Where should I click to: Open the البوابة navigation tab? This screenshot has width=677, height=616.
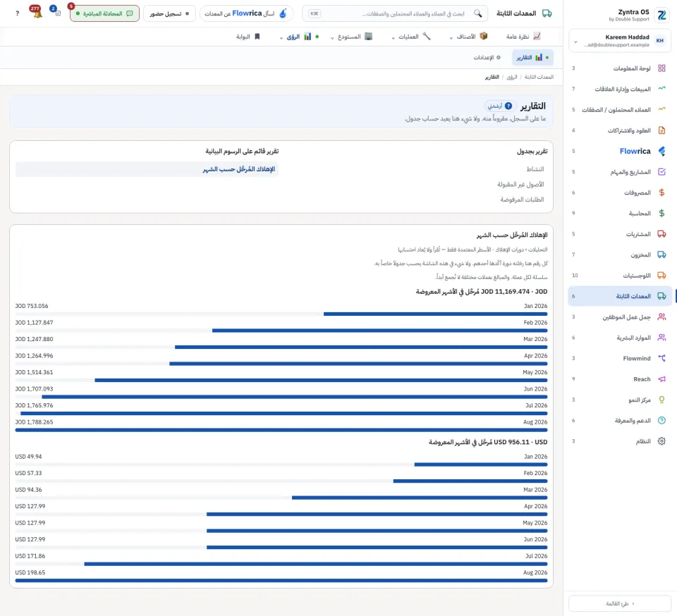click(248, 37)
